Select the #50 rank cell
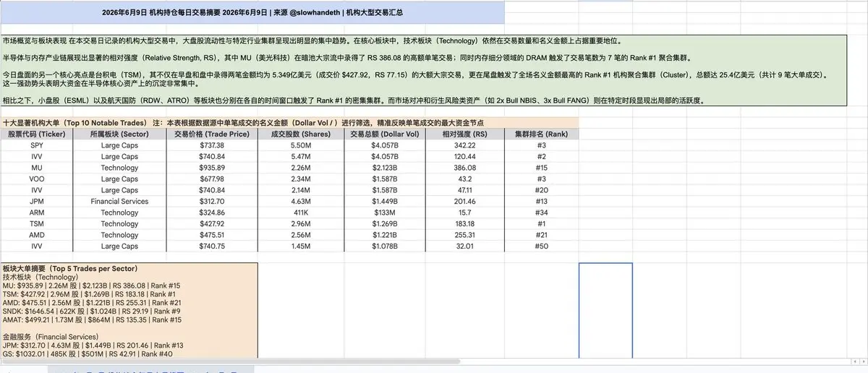The image size is (868, 373). (542, 246)
